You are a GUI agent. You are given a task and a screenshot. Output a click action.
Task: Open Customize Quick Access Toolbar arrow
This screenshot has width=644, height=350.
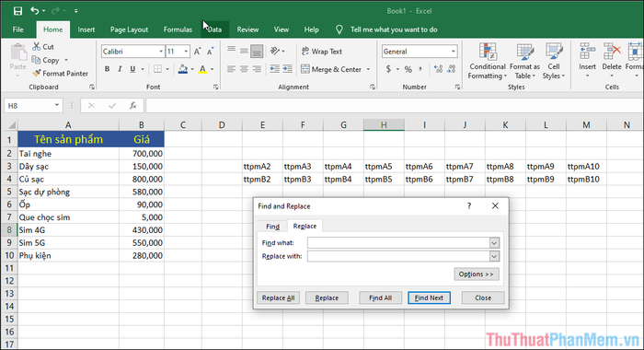pos(76,11)
